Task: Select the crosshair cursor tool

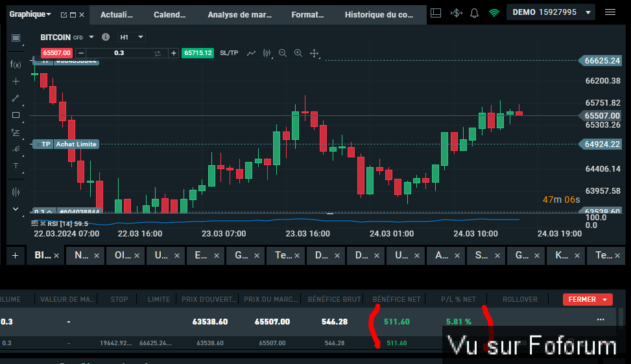Action: (16, 81)
